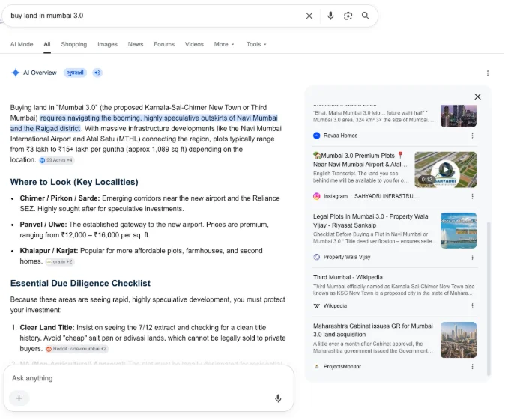
Task: Click the magnifying glass search icon
Action: coord(365,16)
